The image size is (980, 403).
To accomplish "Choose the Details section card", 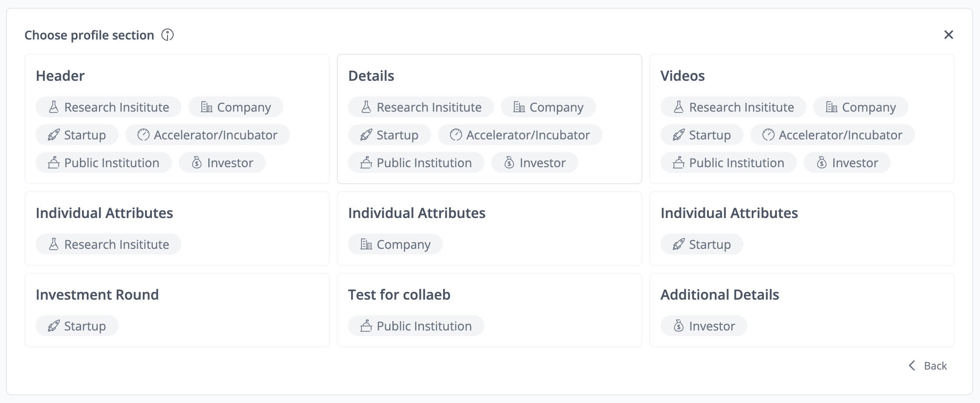I will [489, 119].
